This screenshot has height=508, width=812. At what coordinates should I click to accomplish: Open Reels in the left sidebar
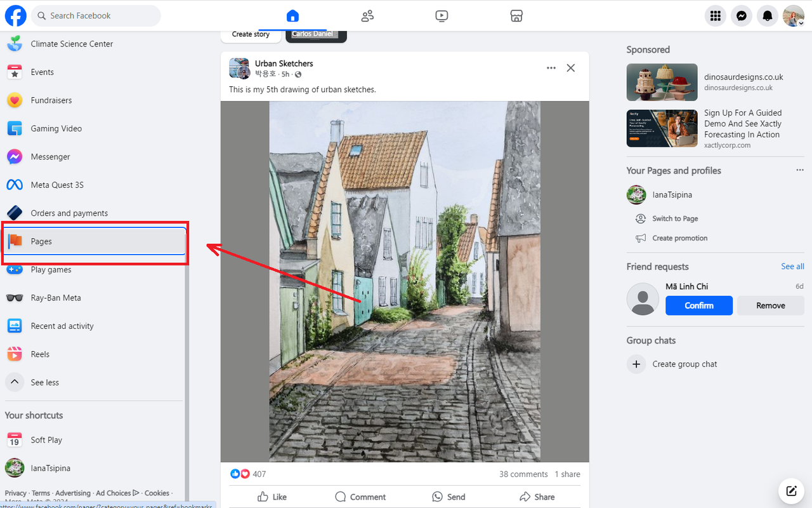[x=94, y=354]
